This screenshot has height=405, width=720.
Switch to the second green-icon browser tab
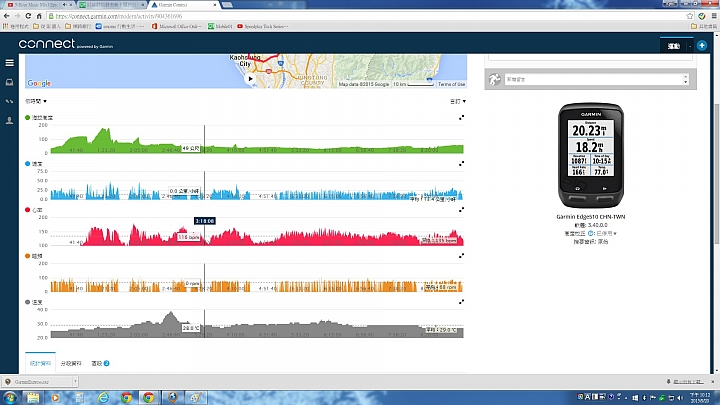[111, 5]
